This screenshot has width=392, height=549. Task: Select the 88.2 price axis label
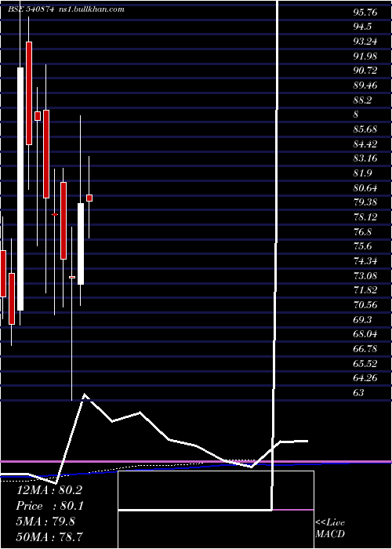(x=362, y=100)
